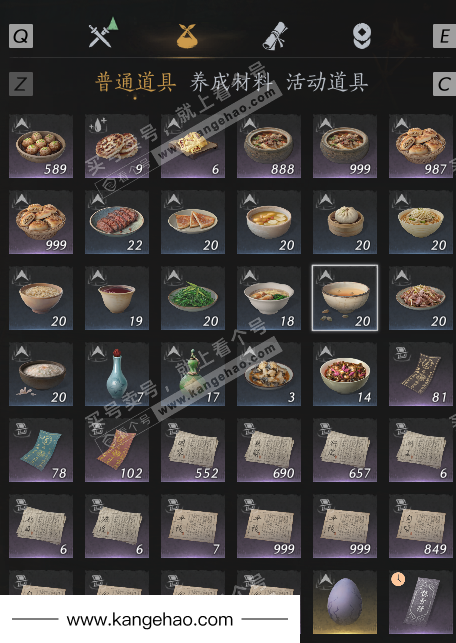Image resolution: width=456 pixels, height=643 pixels.
Task: Switch to the 养成材料 tab
Action: 230,82
